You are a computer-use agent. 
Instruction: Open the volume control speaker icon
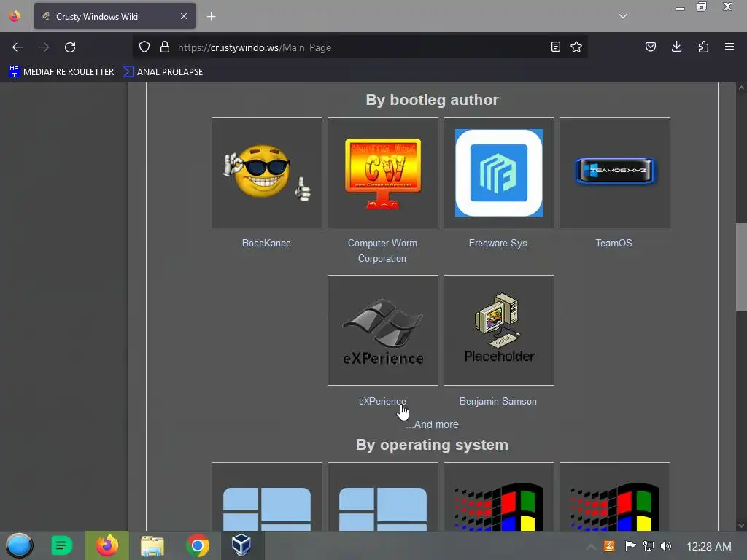coord(666,546)
